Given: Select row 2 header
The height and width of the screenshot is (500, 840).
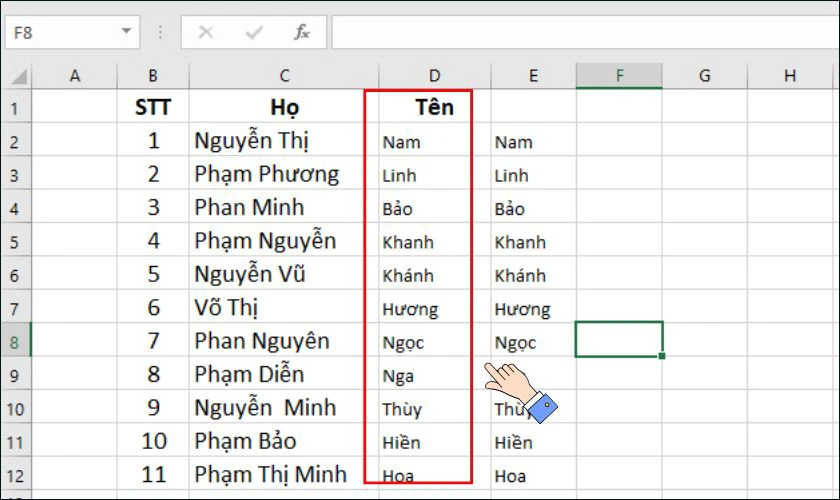Looking at the screenshot, I should [16, 140].
